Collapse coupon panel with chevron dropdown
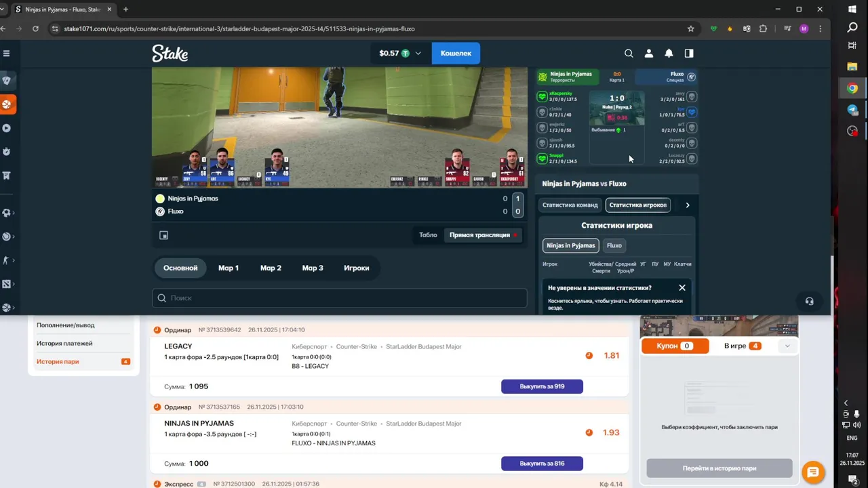 787,346
